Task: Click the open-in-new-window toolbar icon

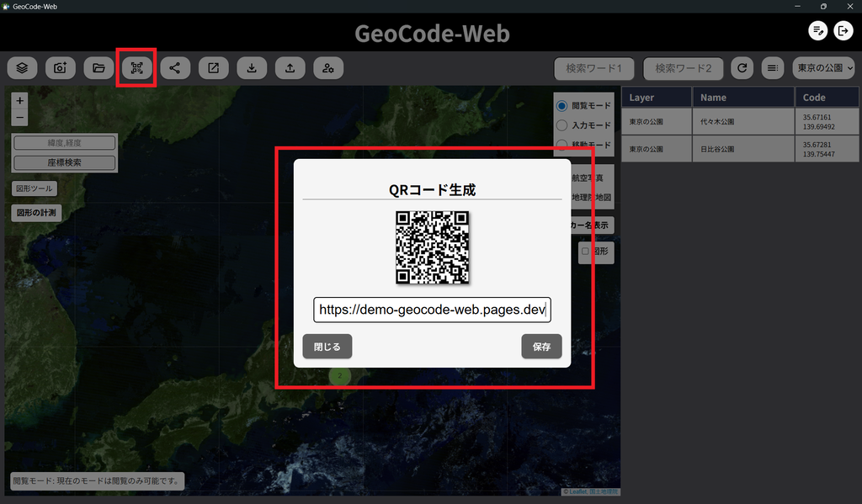Action: [x=213, y=68]
